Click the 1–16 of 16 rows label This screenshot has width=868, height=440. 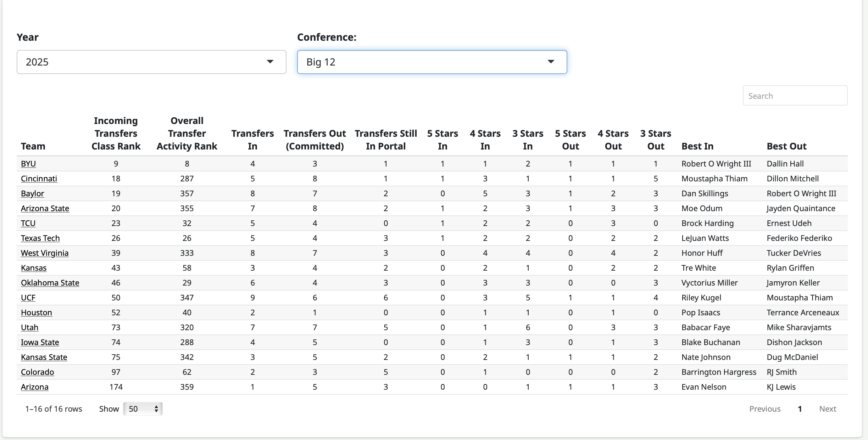click(x=54, y=409)
